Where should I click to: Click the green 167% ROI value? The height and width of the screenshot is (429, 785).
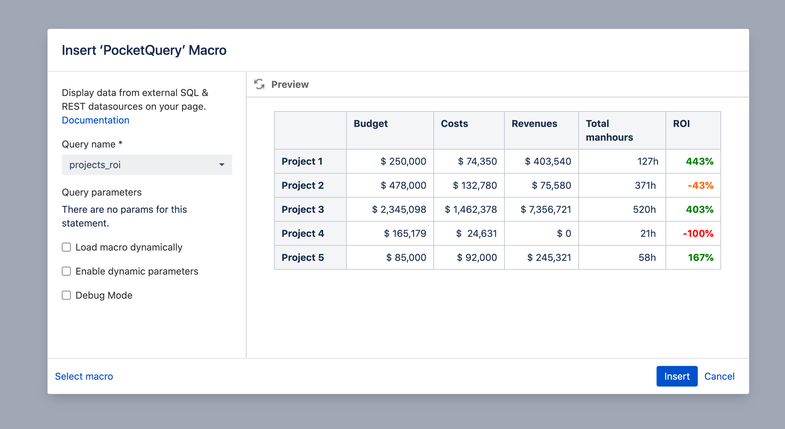point(700,257)
